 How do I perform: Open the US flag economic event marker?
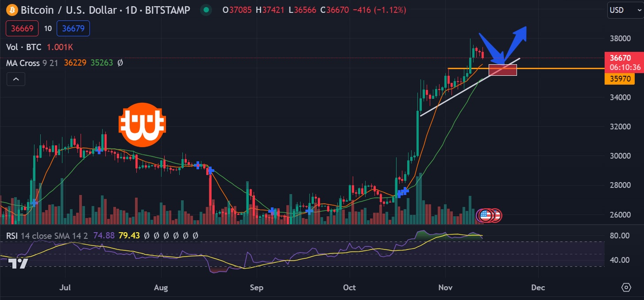pos(486,215)
